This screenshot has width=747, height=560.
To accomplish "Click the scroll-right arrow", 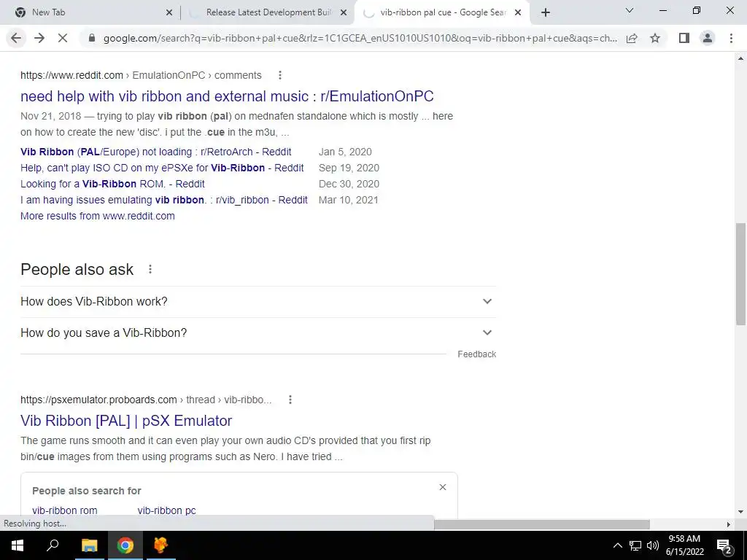I will point(729,524).
